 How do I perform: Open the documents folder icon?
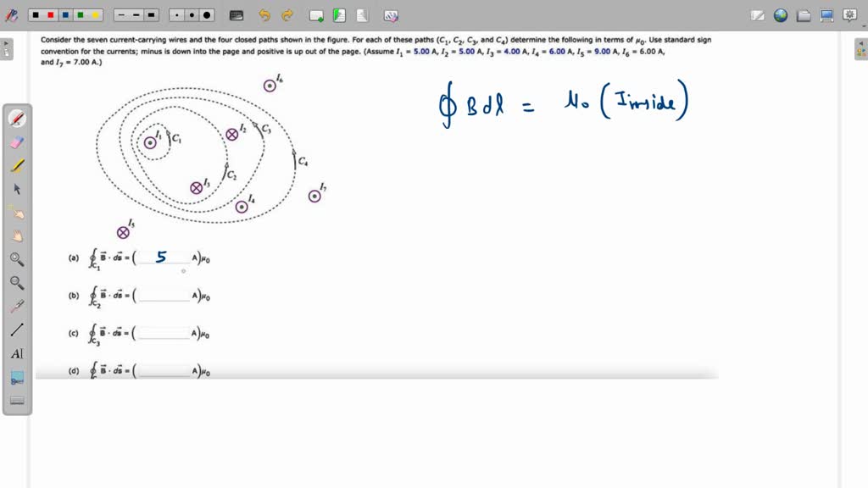coord(804,15)
